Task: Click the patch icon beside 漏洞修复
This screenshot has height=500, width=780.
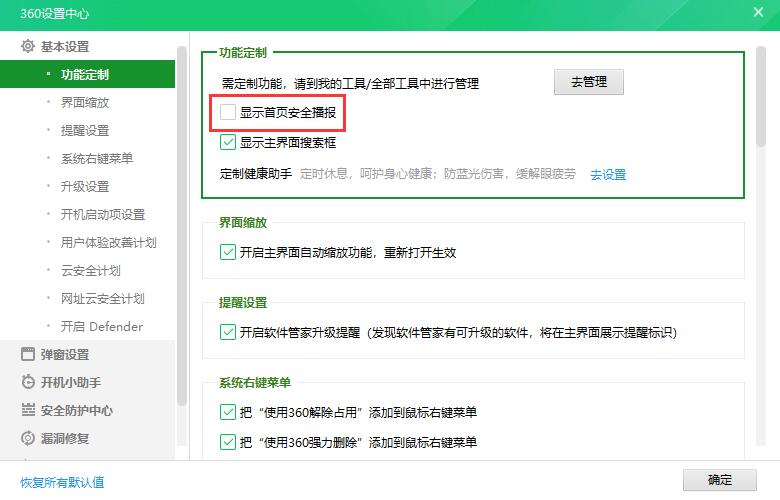Action: click(28, 438)
